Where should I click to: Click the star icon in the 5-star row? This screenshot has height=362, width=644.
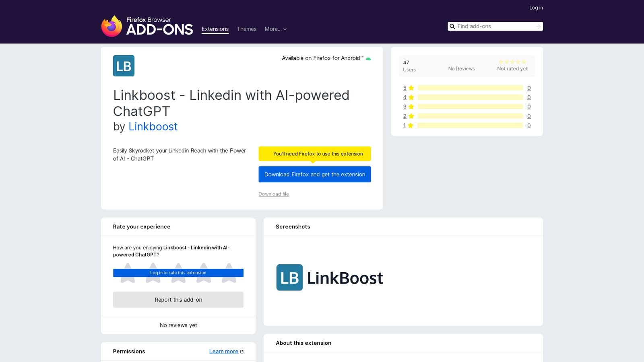tap(411, 88)
